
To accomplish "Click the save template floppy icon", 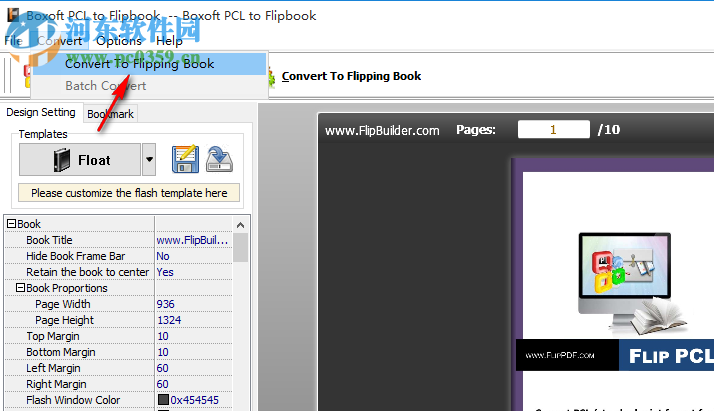I will click(x=185, y=159).
